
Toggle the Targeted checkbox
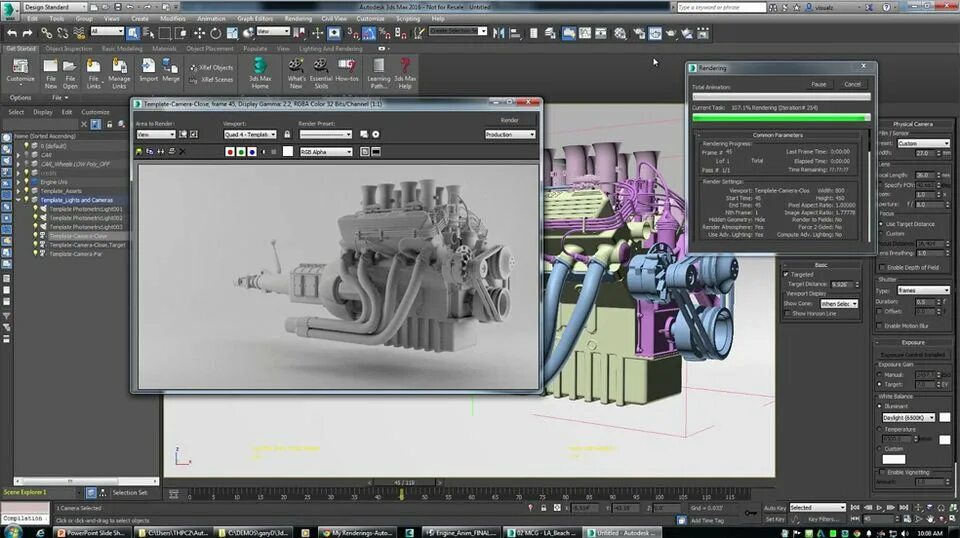tap(786, 274)
